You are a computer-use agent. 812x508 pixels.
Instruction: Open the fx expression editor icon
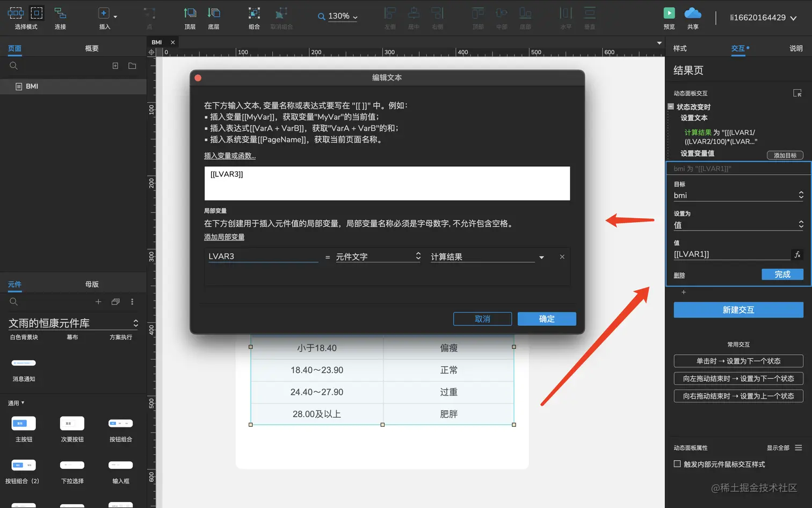(x=798, y=254)
